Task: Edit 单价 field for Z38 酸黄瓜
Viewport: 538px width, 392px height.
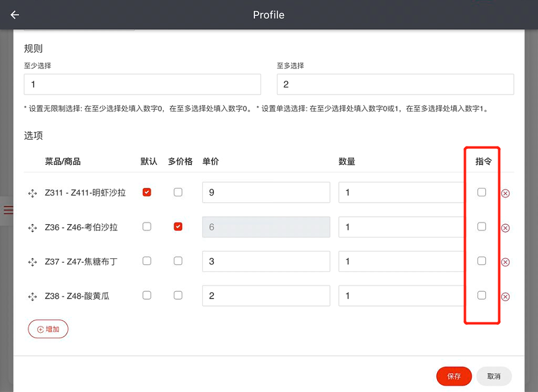Action: click(267, 296)
